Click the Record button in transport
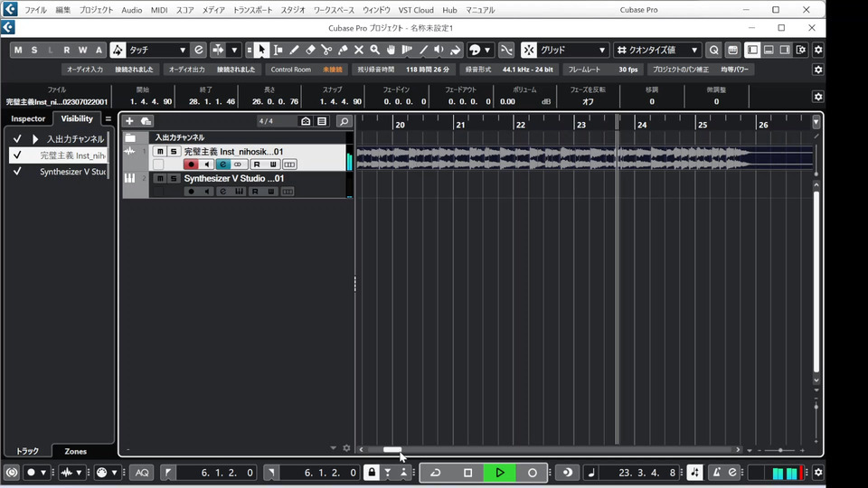This screenshot has height=488, width=868. [x=532, y=473]
